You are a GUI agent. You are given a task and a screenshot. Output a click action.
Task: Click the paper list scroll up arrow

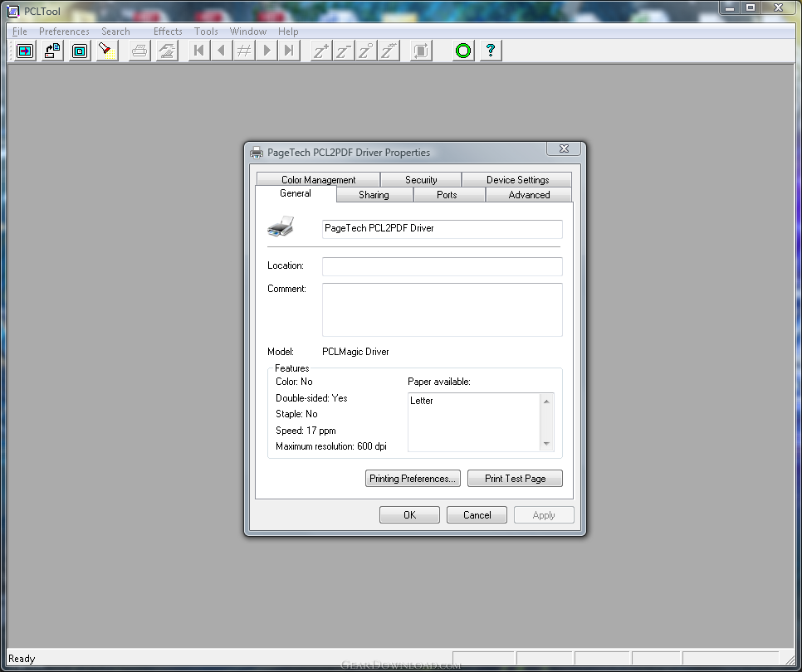(x=547, y=402)
